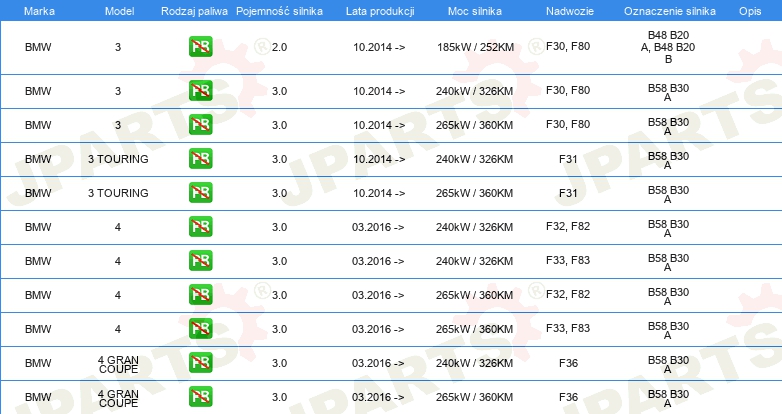Click 3 TOURING model in the 240kW row
This screenshot has width=782, height=414.
coord(118,159)
